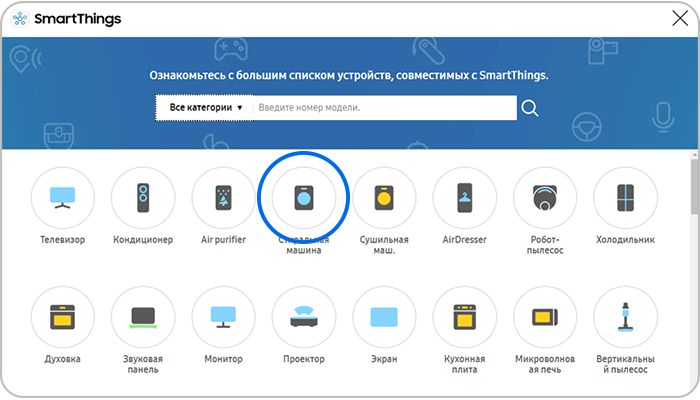Viewport: 700px width, 400px height.
Task: Choose the Кондиционер device category
Action: pyautogui.click(x=143, y=198)
